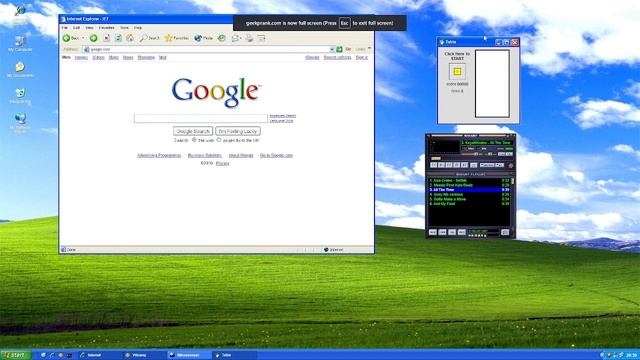
Task: Click the I'm Feeling Lucky button
Action: (238, 131)
